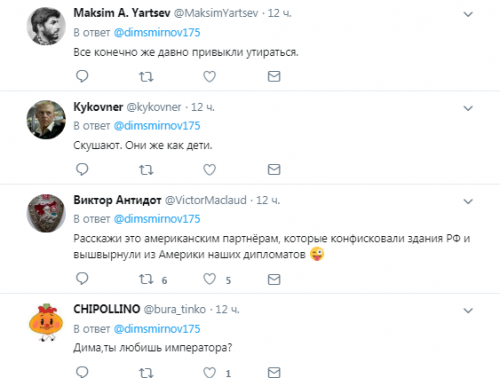Expand the chevron menu on Kykovner's tweet
Viewport: 500px width, 378px height.
(x=468, y=108)
